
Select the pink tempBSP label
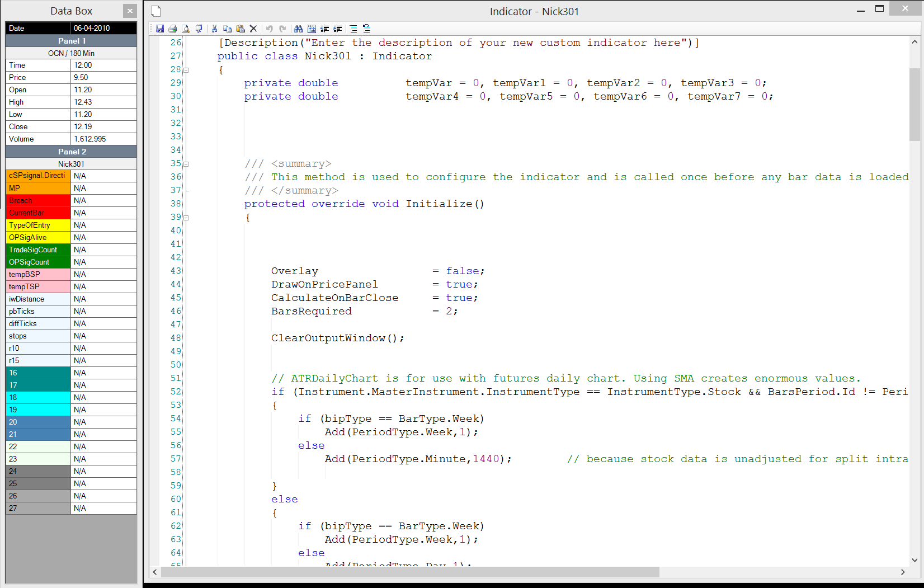(x=38, y=274)
